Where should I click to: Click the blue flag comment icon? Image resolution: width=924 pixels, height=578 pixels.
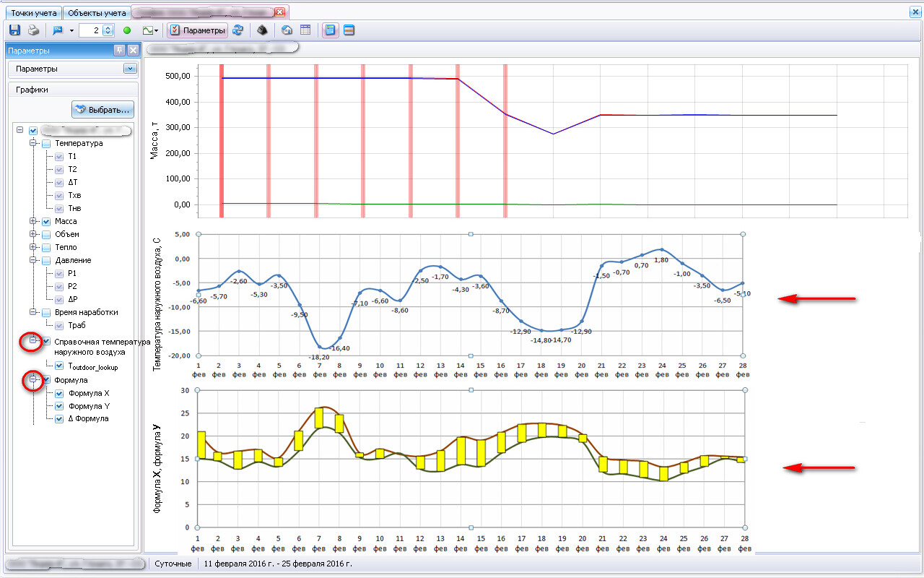(x=58, y=30)
